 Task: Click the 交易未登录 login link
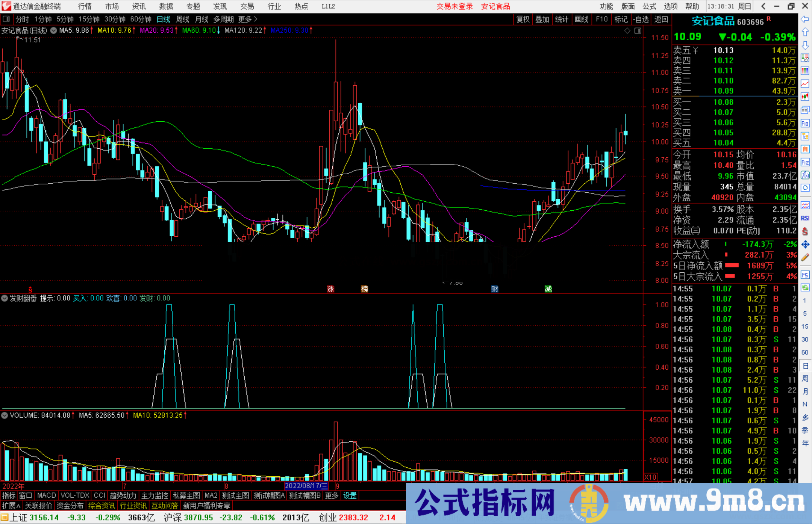point(454,6)
